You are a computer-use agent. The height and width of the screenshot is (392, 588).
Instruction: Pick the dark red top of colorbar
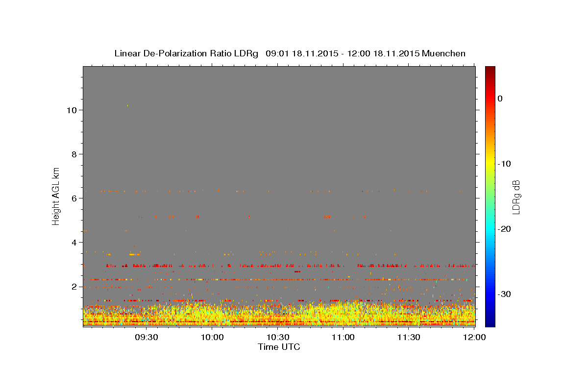490,70
